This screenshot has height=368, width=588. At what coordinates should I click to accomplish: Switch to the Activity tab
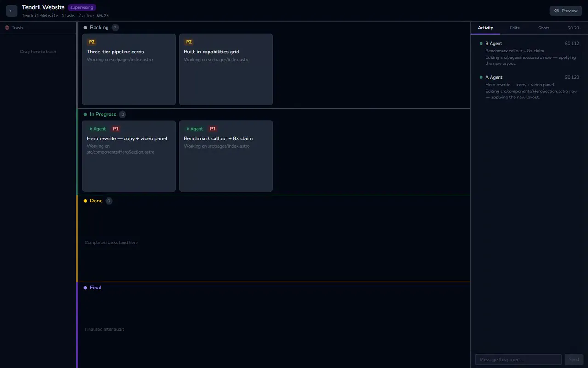485,28
